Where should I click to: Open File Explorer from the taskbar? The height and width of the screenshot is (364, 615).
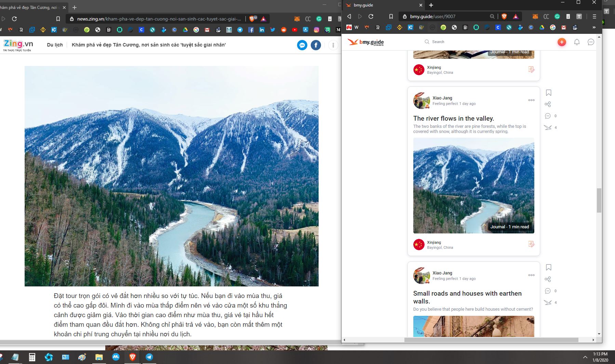point(99,357)
